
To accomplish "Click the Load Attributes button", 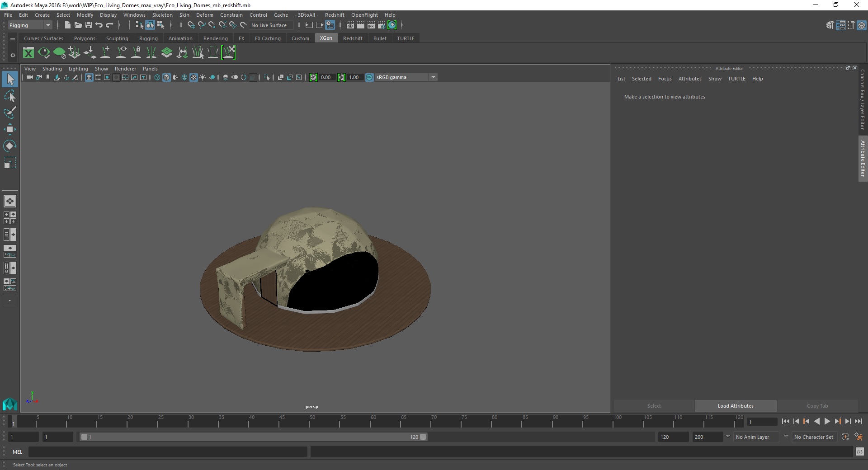I will click(736, 406).
